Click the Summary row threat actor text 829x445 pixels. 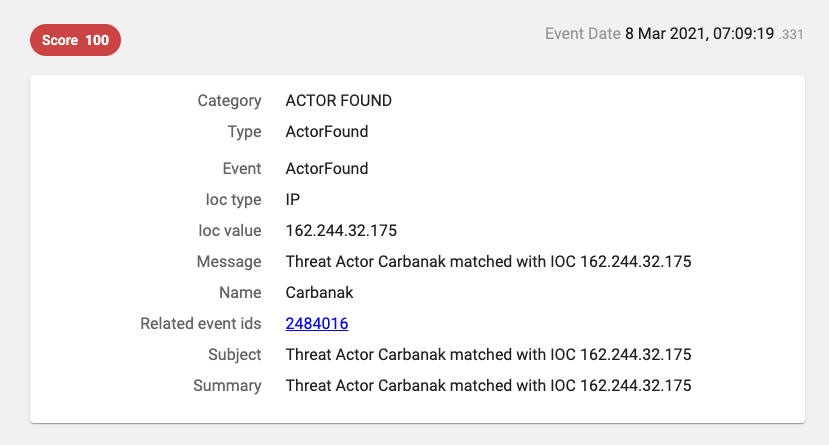488,386
